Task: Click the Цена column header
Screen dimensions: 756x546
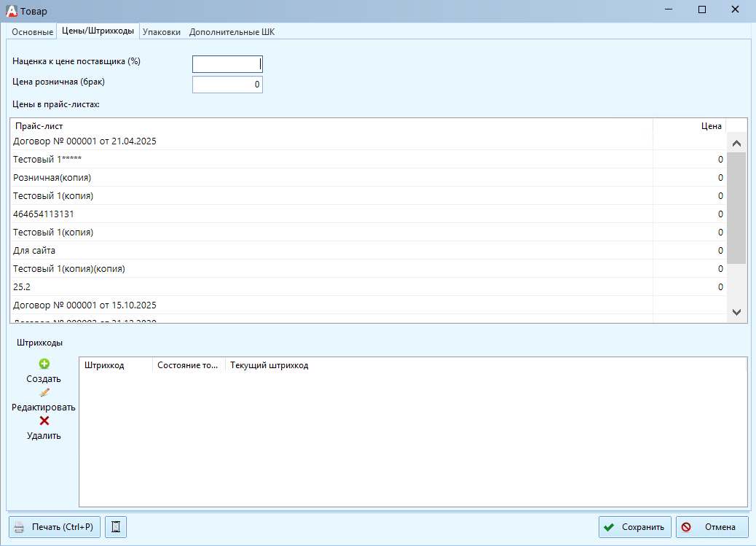Action: (690, 126)
